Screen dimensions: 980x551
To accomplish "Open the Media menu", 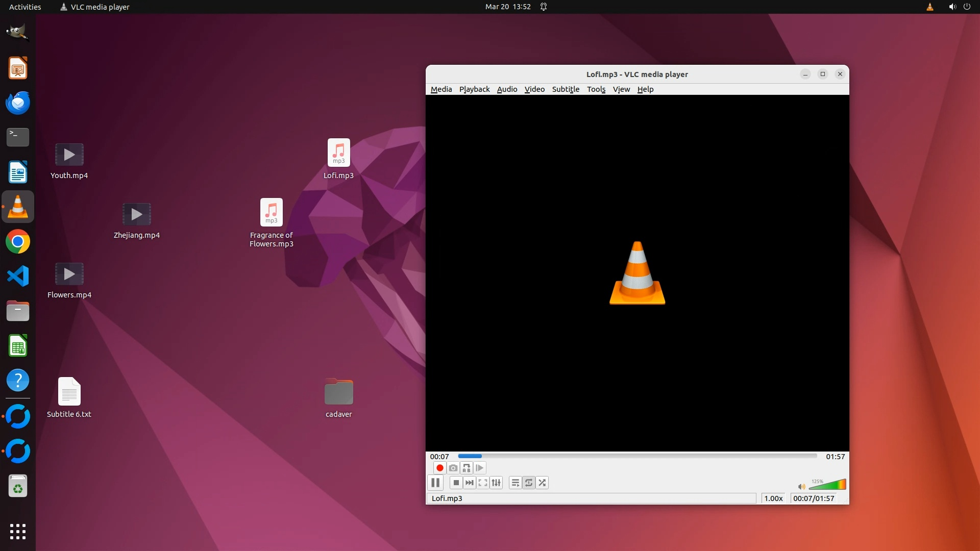I will (441, 89).
